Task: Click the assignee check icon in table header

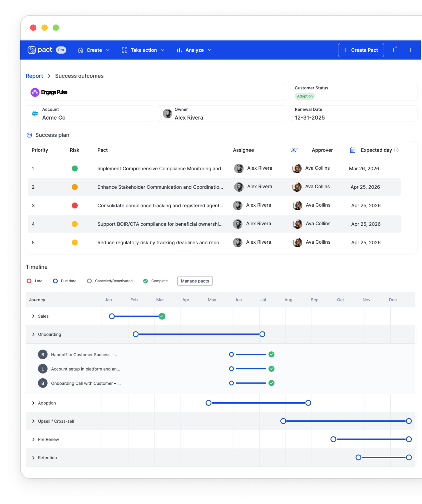Action: coord(294,150)
